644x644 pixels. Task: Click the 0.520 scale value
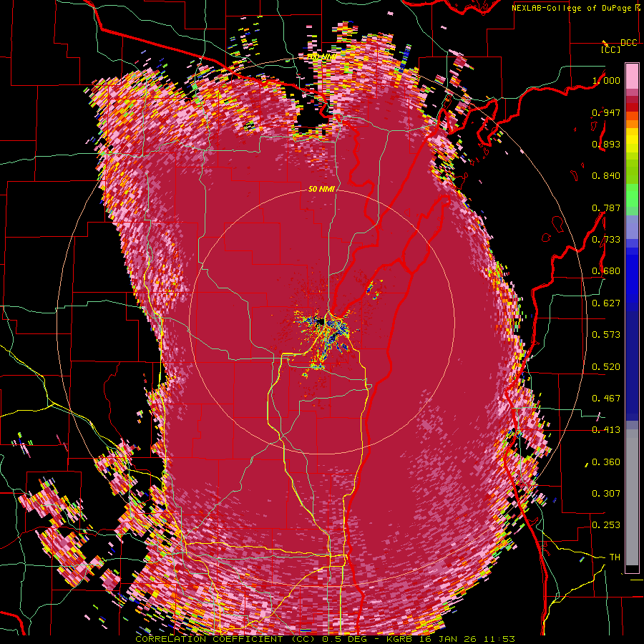coord(606,367)
